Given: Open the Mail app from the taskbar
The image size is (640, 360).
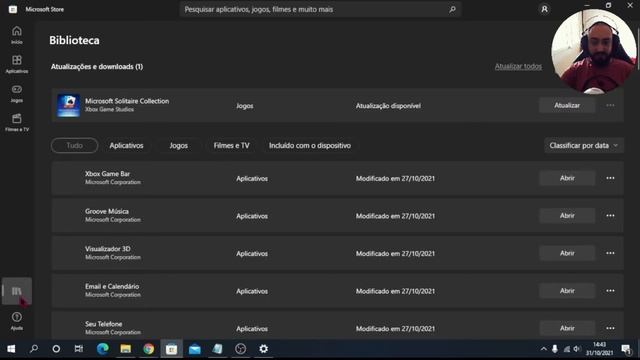Looking at the screenshot, I should pyautogui.click(x=195, y=349).
